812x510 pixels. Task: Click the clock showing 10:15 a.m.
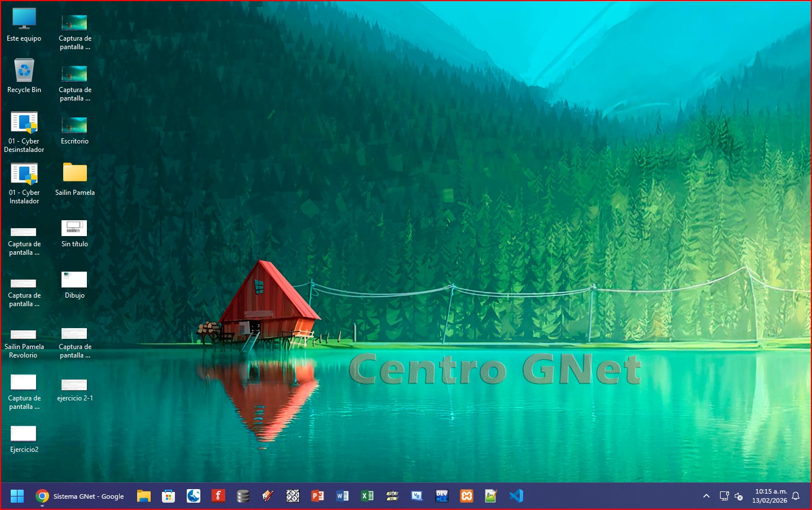(770, 496)
